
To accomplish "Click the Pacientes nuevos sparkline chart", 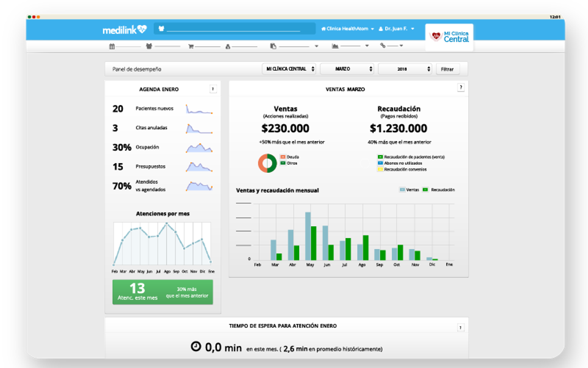I will pos(199,109).
